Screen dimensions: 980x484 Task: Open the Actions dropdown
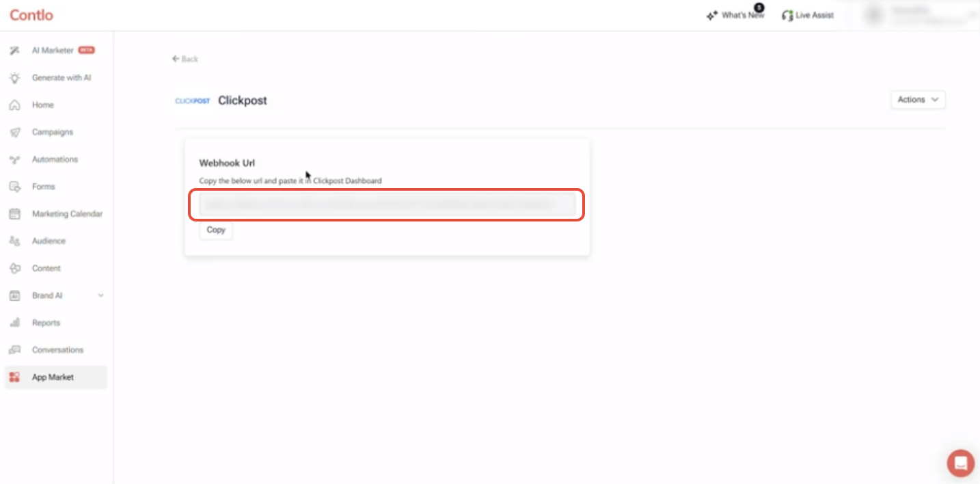(x=918, y=100)
